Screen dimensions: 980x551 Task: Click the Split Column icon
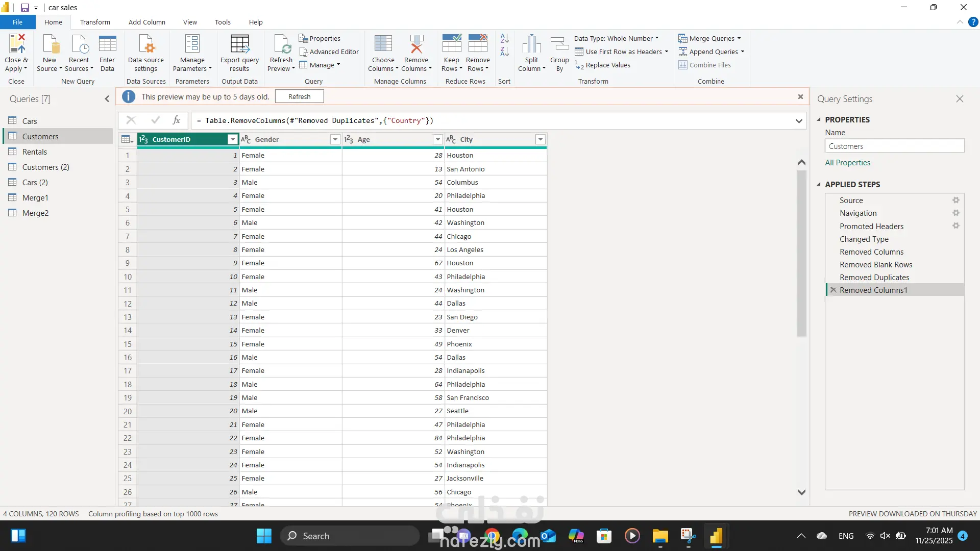click(x=531, y=45)
